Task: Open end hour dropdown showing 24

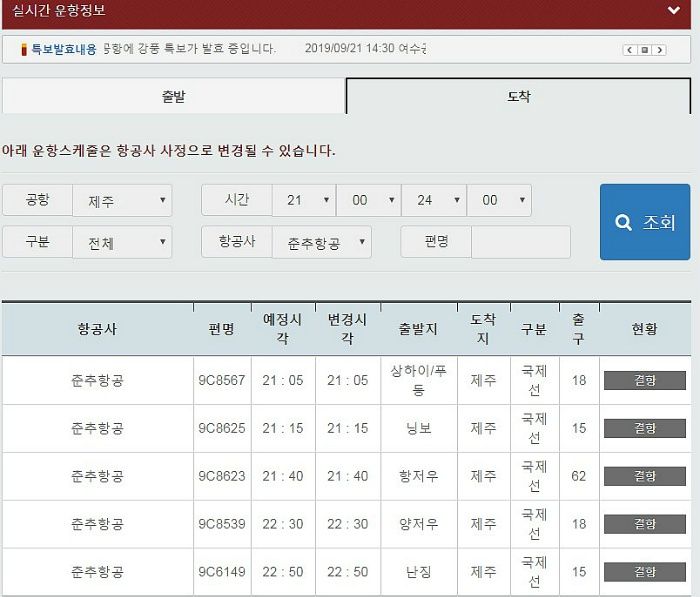Action: [x=434, y=200]
